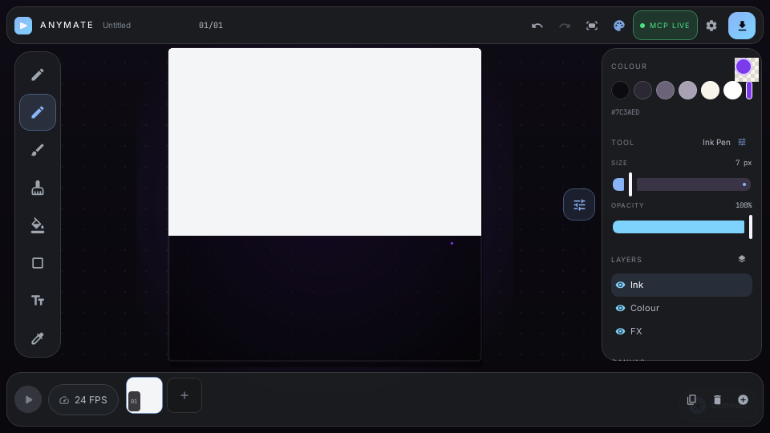Play the animation
770x433 pixels.
pyautogui.click(x=28, y=400)
